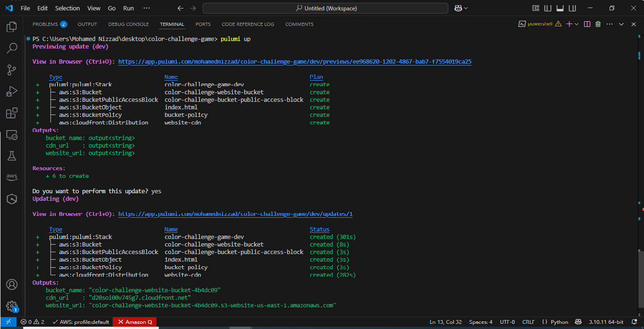The height and width of the screenshot is (329, 644).
Task: Toggle the primary side bar
Action: click(x=548, y=8)
